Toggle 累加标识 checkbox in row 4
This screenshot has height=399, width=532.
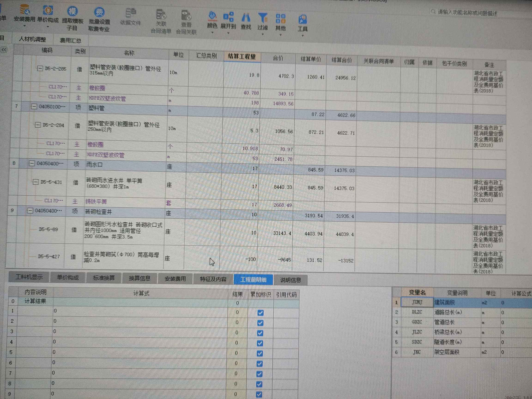[260, 343]
